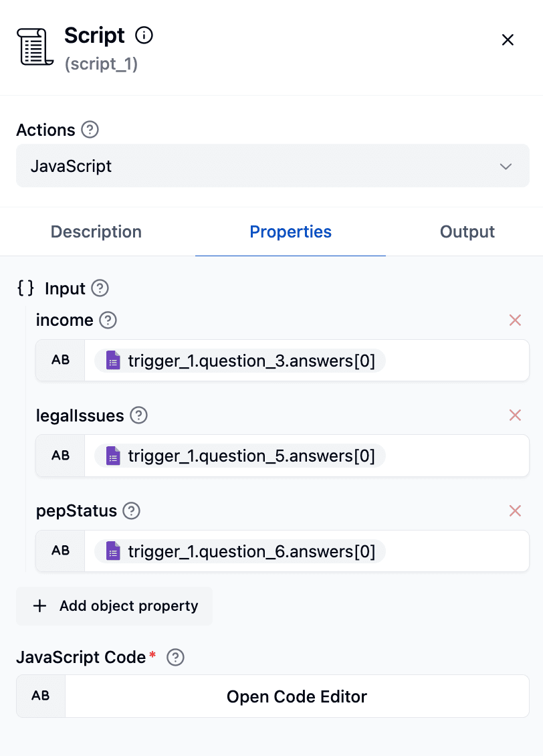Open the Code Editor
This screenshot has width=543, height=756.
[297, 696]
